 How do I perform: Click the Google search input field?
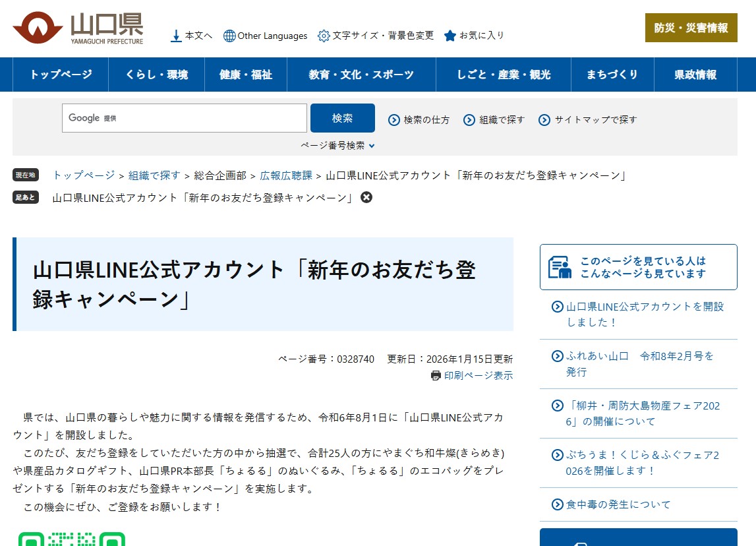pos(185,118)
